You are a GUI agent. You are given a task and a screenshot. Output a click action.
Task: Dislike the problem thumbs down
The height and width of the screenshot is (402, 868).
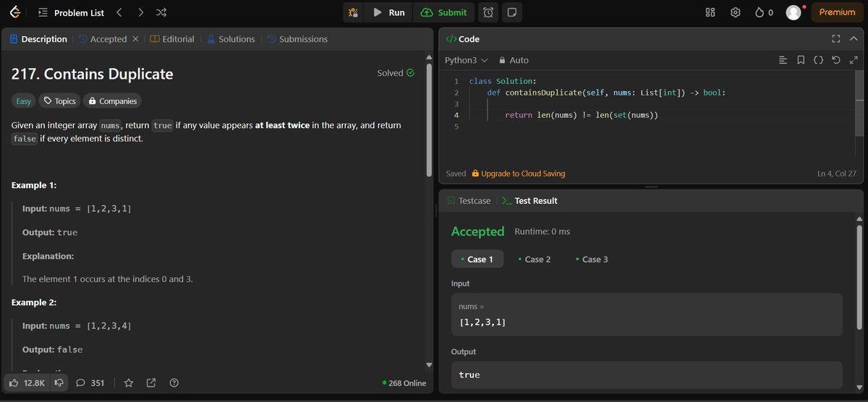(59, 382)
